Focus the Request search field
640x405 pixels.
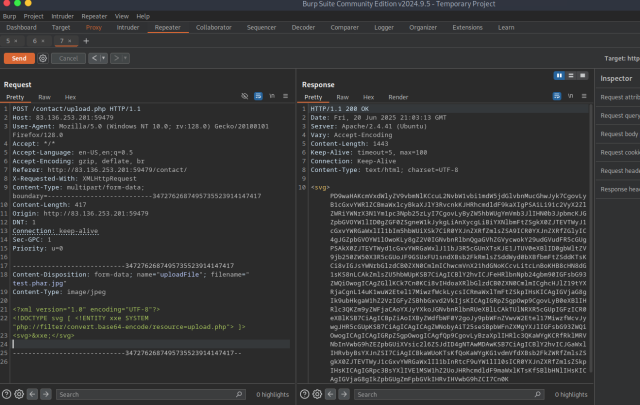[x=151, y=394]
